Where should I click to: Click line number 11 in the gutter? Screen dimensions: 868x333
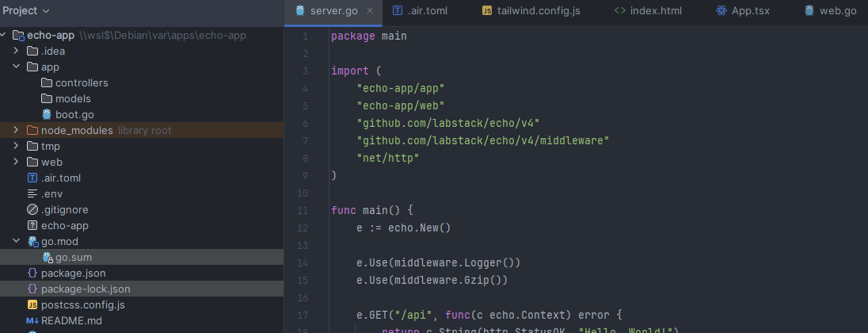pyautogui.click(x=304, y=211)
